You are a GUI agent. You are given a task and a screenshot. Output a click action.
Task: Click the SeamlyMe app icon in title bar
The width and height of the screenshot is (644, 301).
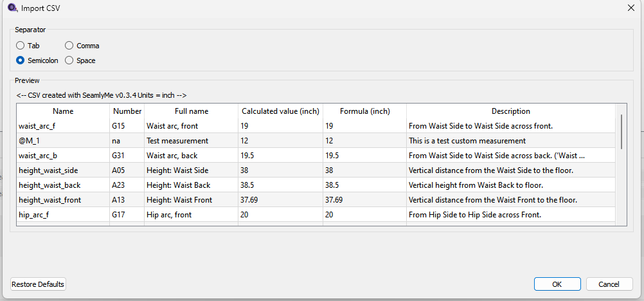click(12, 8)
